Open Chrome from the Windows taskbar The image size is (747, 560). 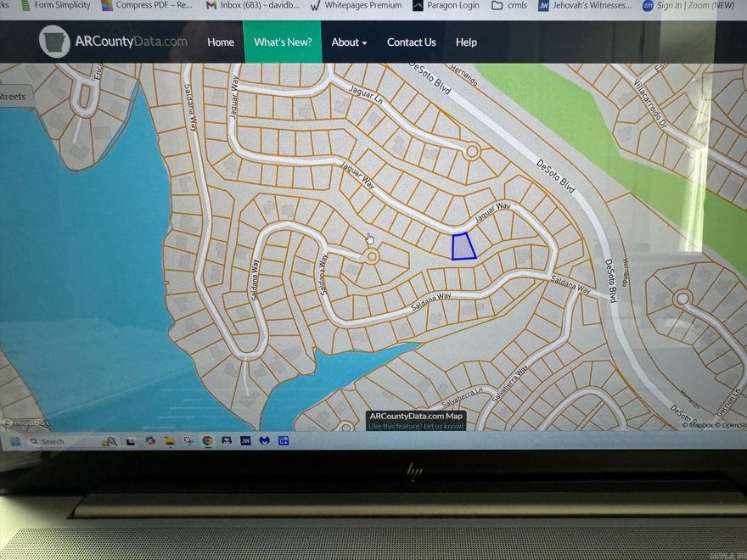(208, 441)
